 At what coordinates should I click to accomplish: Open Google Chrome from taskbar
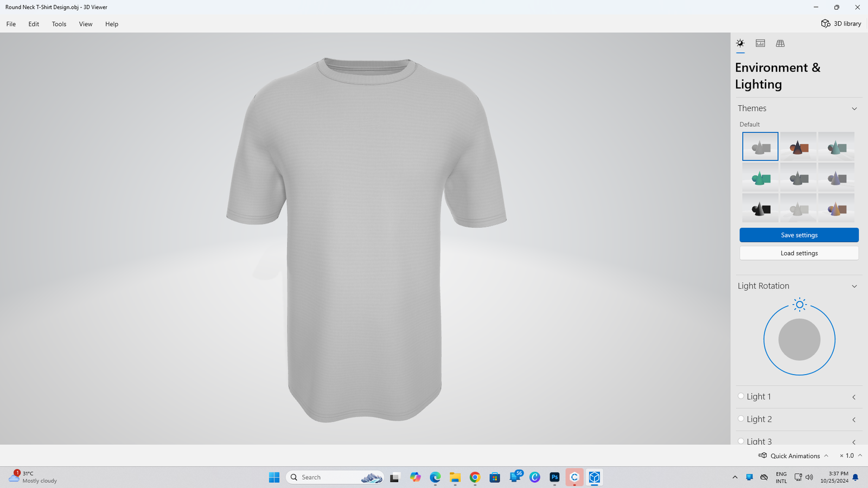coord(475,477)
